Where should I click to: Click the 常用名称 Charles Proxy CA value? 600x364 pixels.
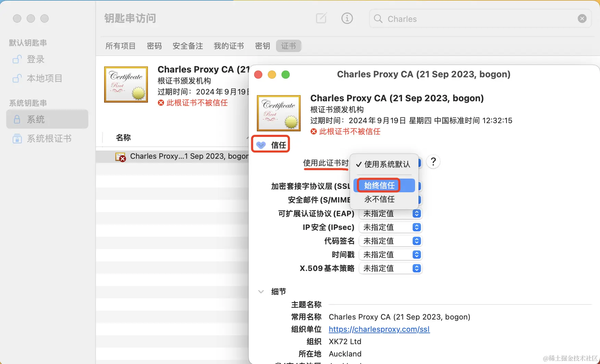point(399,317)
